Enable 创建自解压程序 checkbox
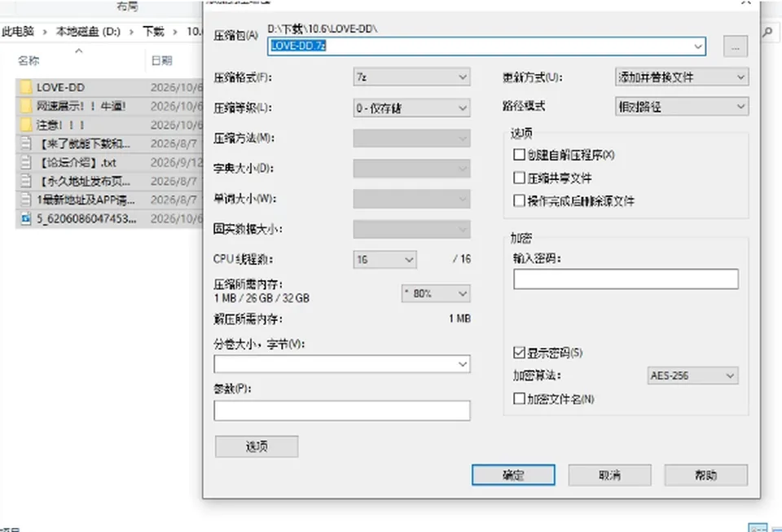 pos(519,155)
